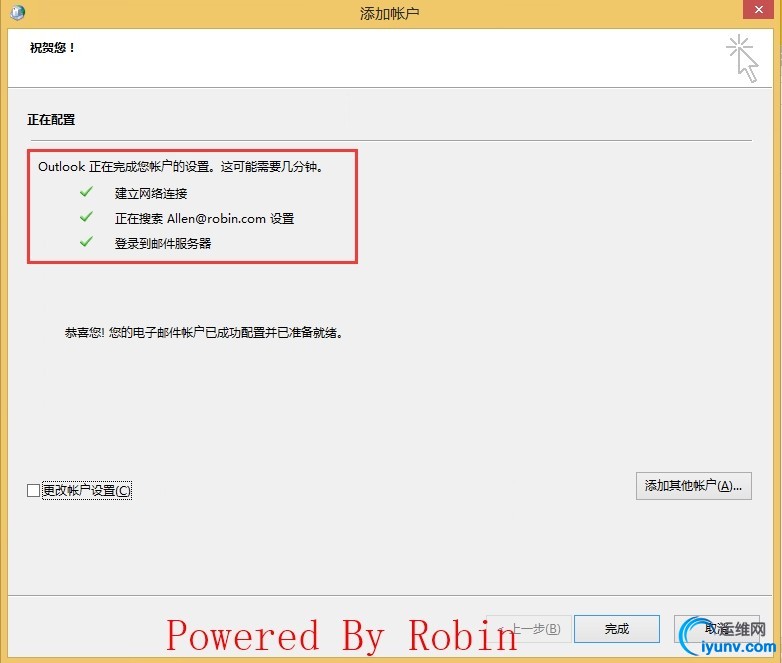Click the Outlook globe icon in title bar
The width and height of the screenshot is (782, 663).
tap(17, 12)
